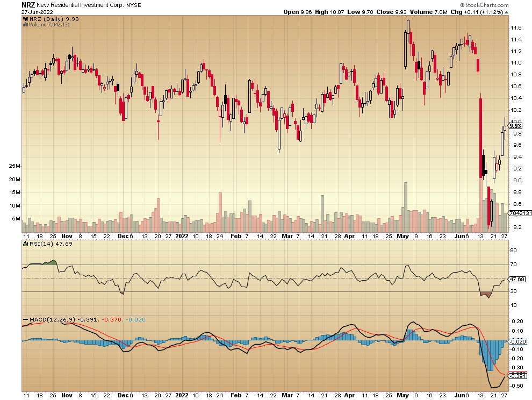Click the 2022 label beneath the MACD panel
This screenshot has height=400, width=532.
182,395
